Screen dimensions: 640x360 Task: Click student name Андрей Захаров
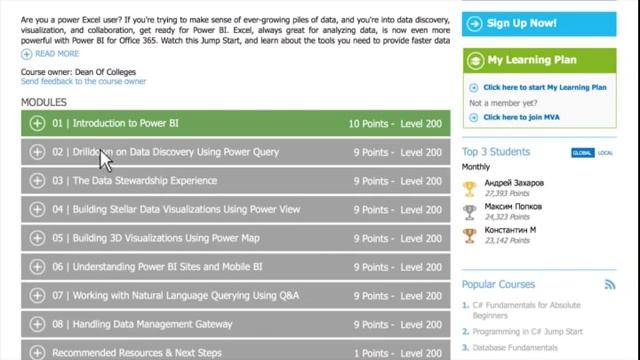[514, 183]
